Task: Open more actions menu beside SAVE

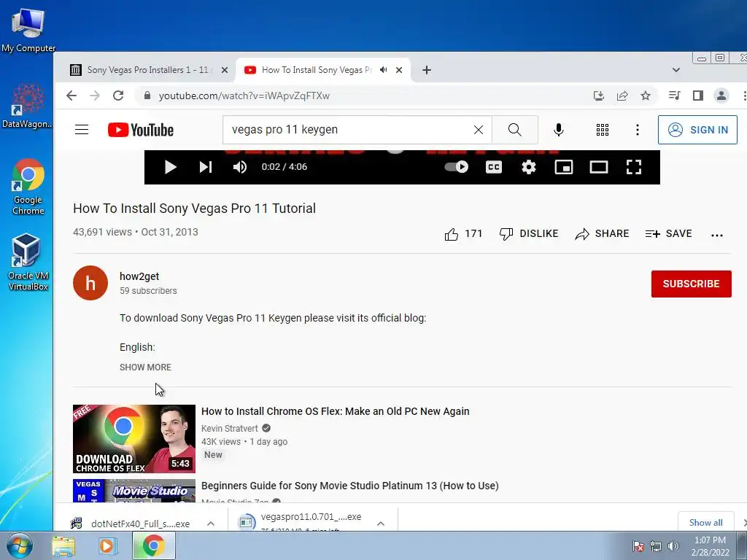Action: pos(716,235)
